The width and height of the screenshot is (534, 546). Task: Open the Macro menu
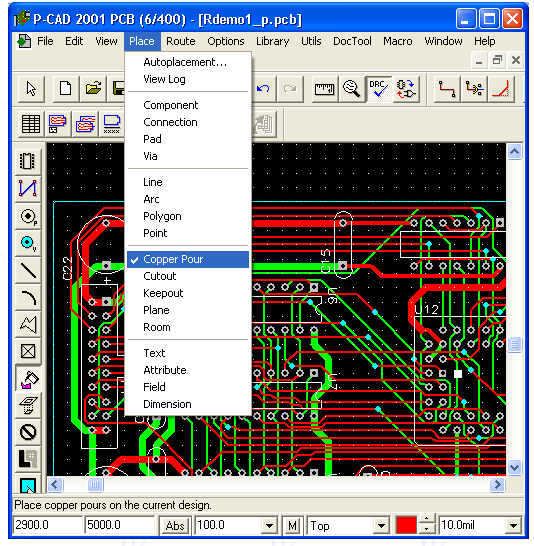[398, 41]
